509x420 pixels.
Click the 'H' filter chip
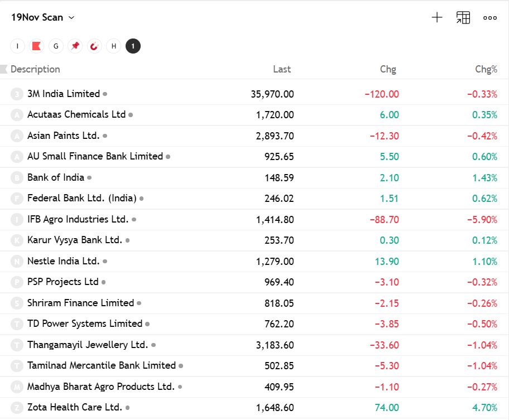point(113,46)
